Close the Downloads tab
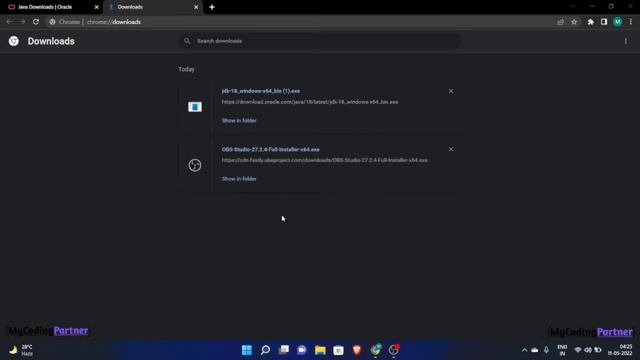 (x=196, y=7)
